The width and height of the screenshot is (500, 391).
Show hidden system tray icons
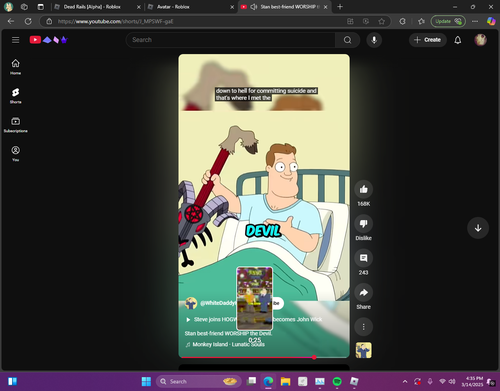(405, 381)
